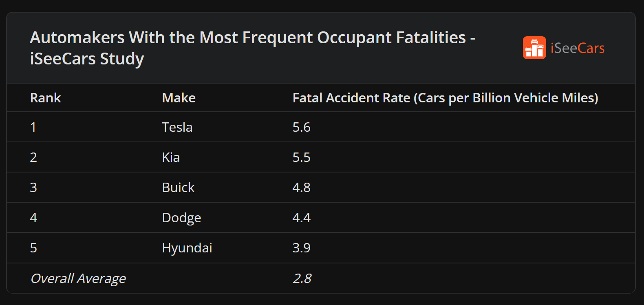Select the Tesla make cell
The width and height of the screenshot is (644, 305).
pos(177,127)
